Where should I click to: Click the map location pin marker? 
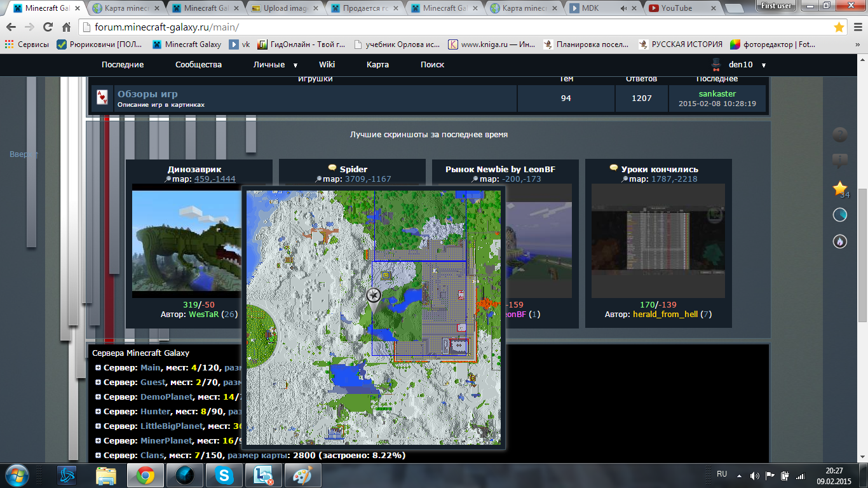click(373, 299)
